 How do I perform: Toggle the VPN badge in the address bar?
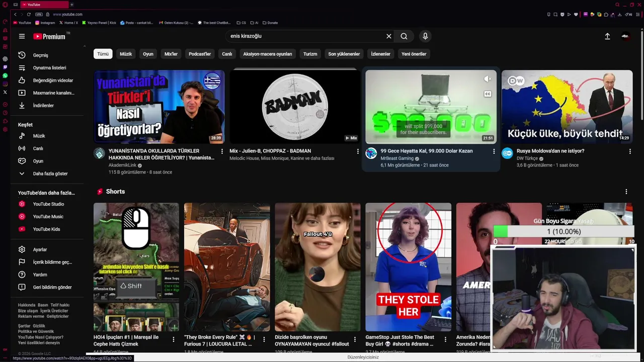(x=39, y=14)
